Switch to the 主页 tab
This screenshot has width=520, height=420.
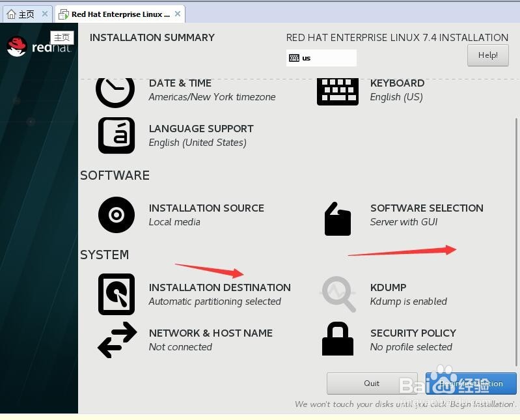tap(27, 14)
